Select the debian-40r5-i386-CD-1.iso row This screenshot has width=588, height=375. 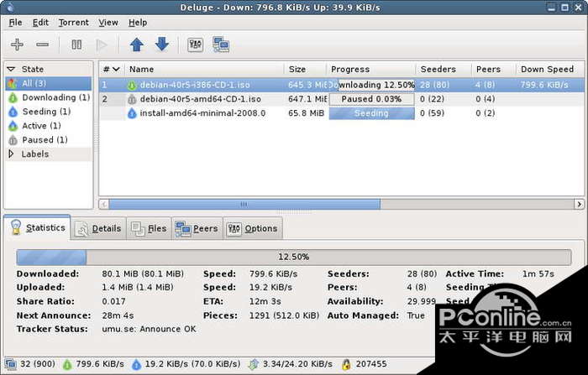[342, 85]
